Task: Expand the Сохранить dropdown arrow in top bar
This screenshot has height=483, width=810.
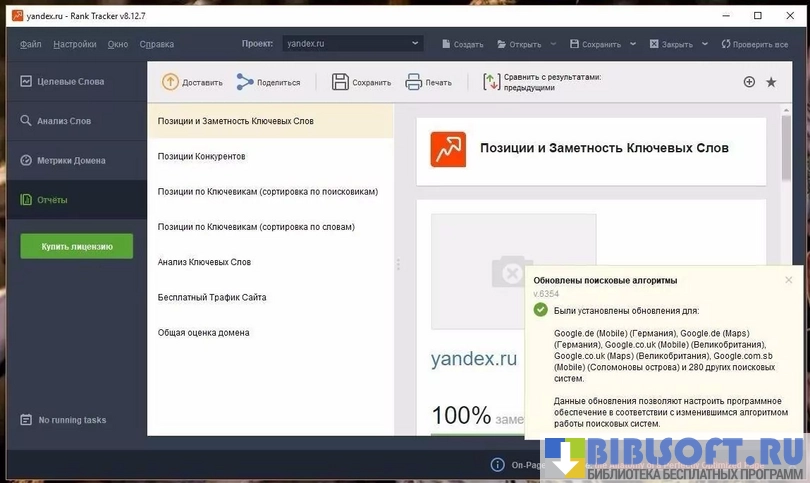Action: (x=632, y=44)
